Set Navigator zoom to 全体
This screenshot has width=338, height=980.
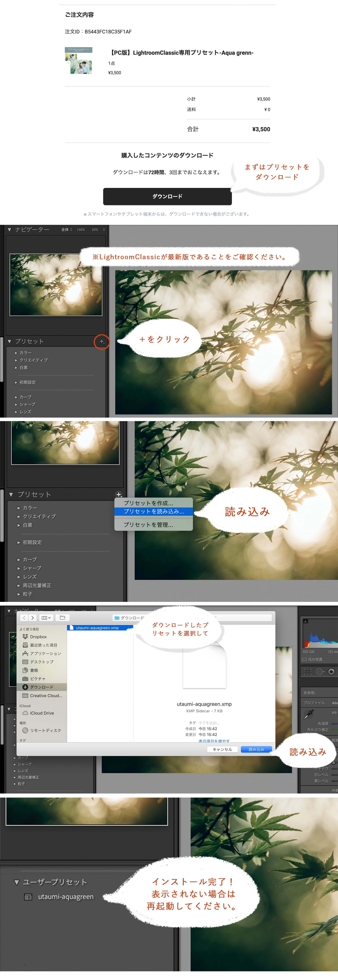point(65,230)
